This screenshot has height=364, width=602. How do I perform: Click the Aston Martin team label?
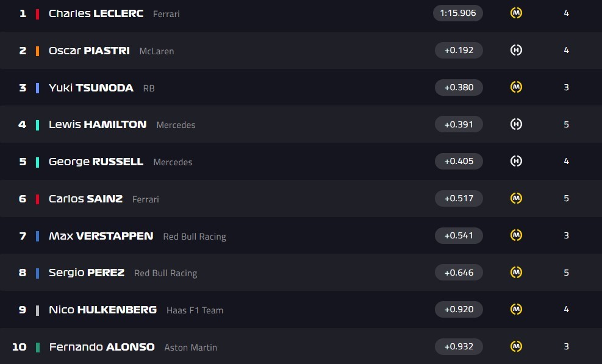pyautogui.click(x=190, y=348)
